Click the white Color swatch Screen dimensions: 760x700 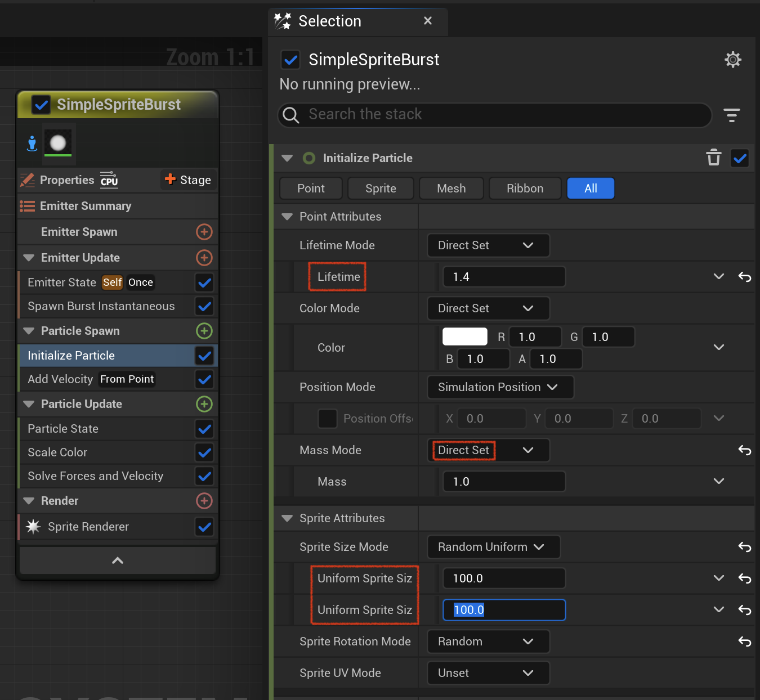point(464,336)
